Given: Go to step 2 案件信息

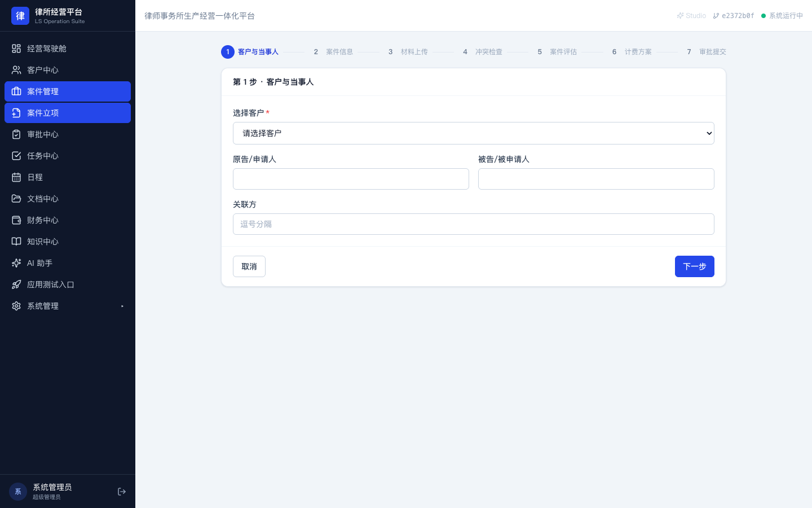Looking at the screenshot, I should pyautogui.click(x=333, y=52).
